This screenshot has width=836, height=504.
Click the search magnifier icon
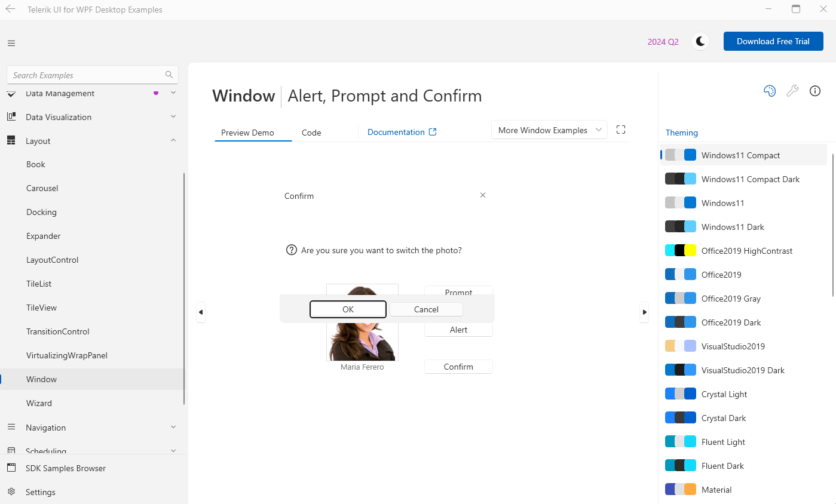(169, 75)
